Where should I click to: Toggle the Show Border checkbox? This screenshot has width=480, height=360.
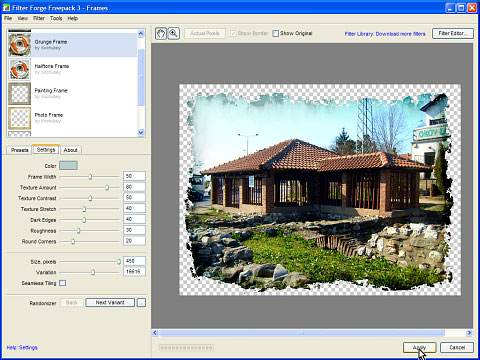tap(233, 33)
